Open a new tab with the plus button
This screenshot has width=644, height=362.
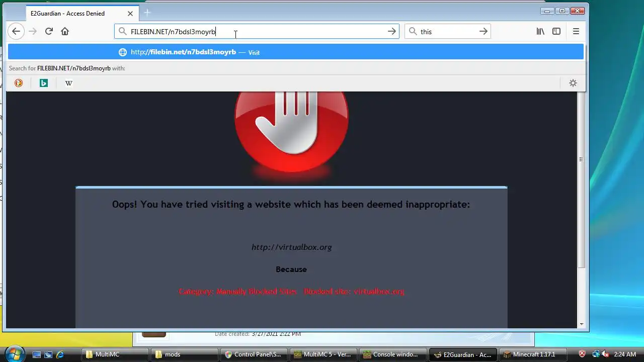(x=147, y=13)
